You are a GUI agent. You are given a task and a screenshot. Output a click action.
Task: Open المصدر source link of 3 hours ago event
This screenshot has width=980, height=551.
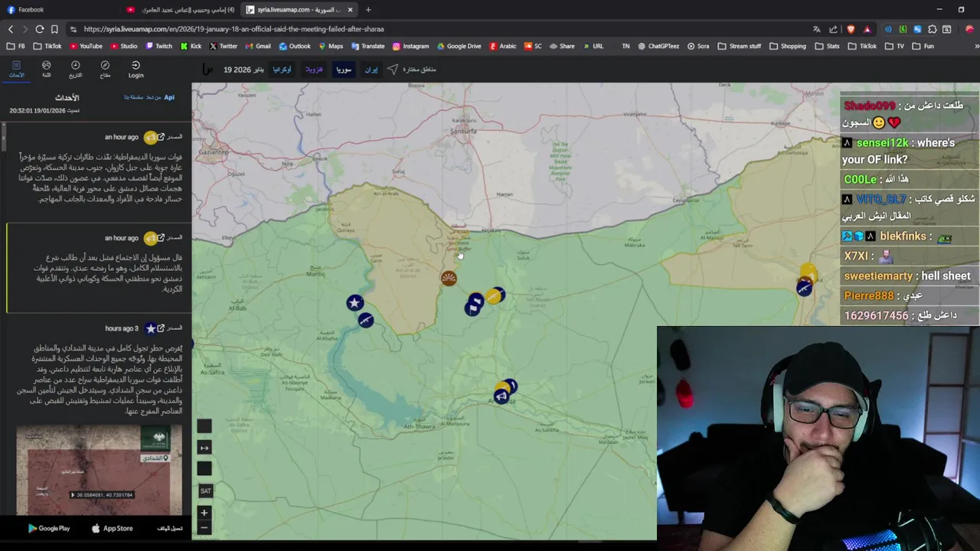pyautogui.click(x=175, y=328)
